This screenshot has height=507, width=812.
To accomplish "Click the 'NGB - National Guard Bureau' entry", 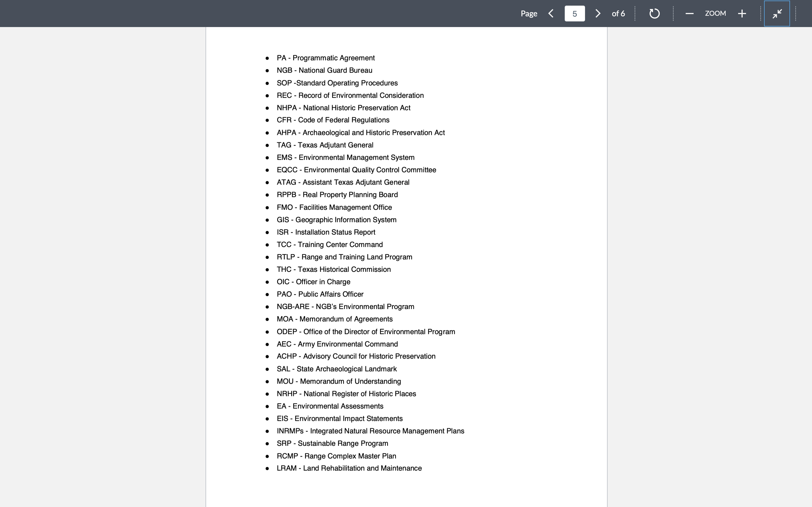I will coord(324,70).
